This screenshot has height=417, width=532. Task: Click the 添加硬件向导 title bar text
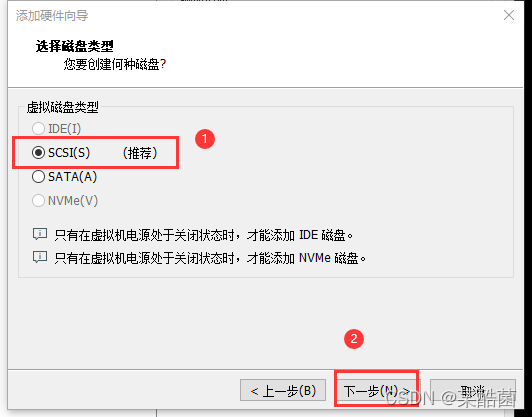pyautogui.click(x=52, y=16)
